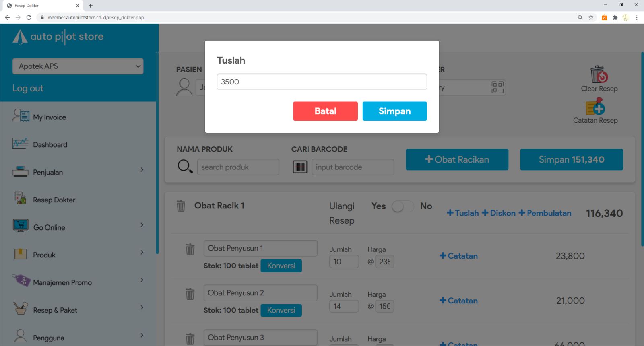Click the Log out link
The image size is (644, 346).
(28, 89)
